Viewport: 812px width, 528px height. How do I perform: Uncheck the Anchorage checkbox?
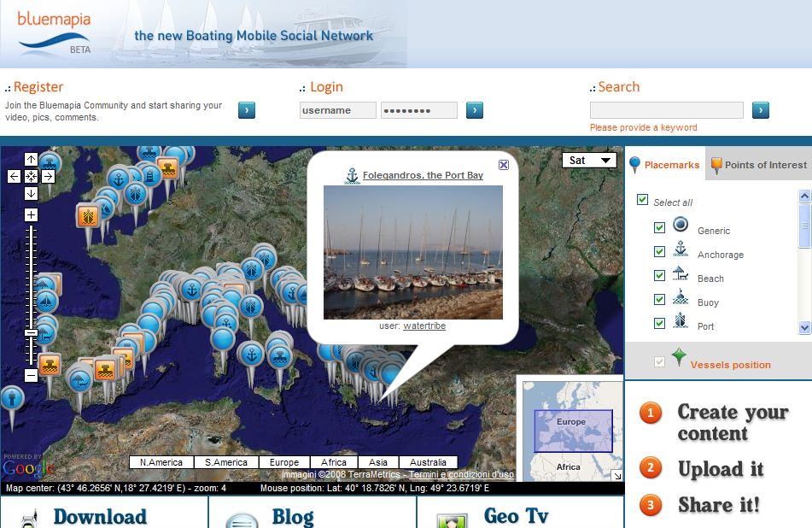pos(659,251)
